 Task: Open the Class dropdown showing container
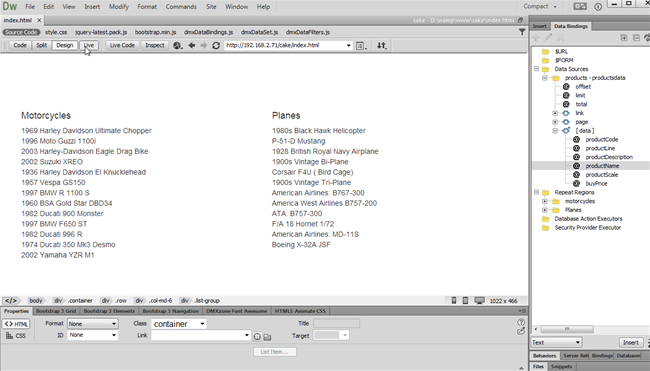coord(179,324)
